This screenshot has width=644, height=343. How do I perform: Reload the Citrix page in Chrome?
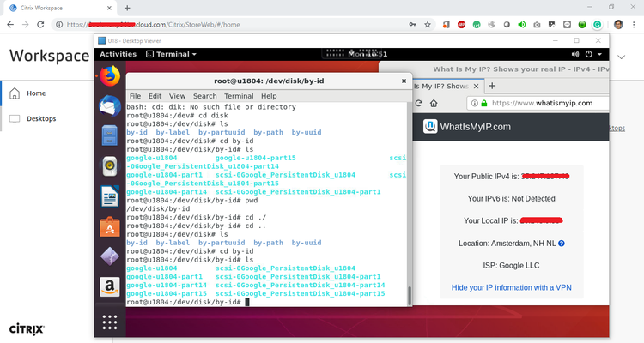pyautogui.click(x=40, y=25)
